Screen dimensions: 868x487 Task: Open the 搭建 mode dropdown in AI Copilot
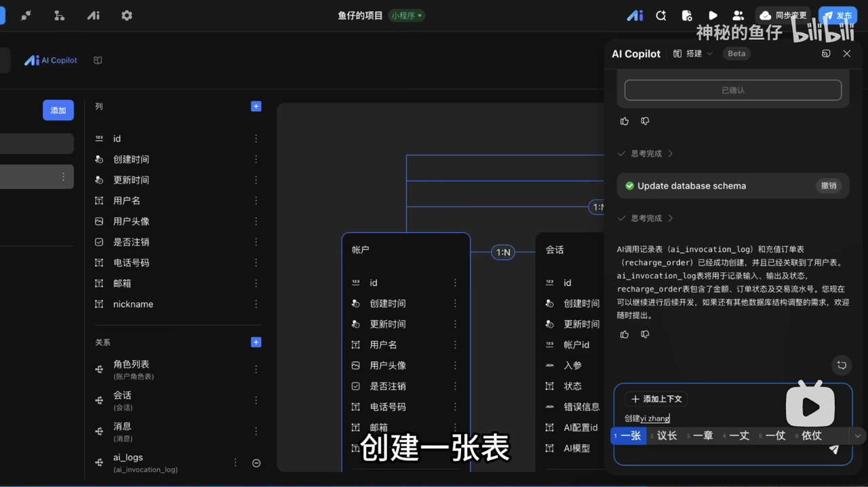click(693, 54)
